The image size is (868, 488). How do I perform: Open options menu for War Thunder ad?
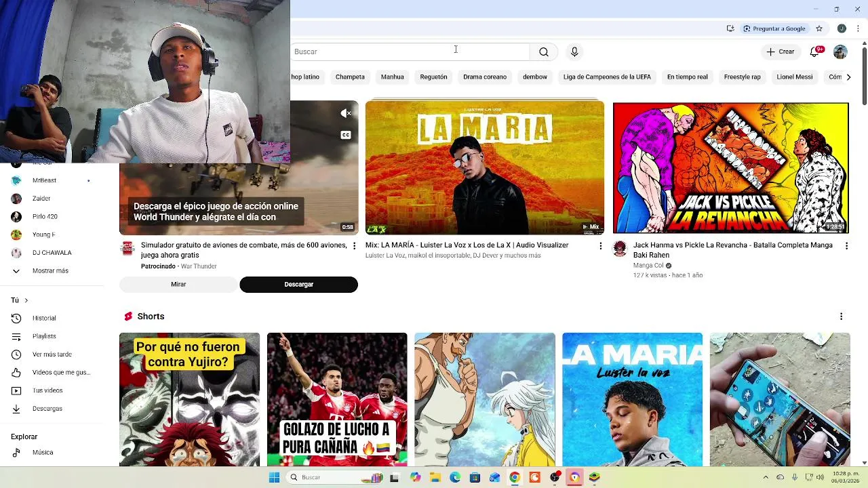354,246
